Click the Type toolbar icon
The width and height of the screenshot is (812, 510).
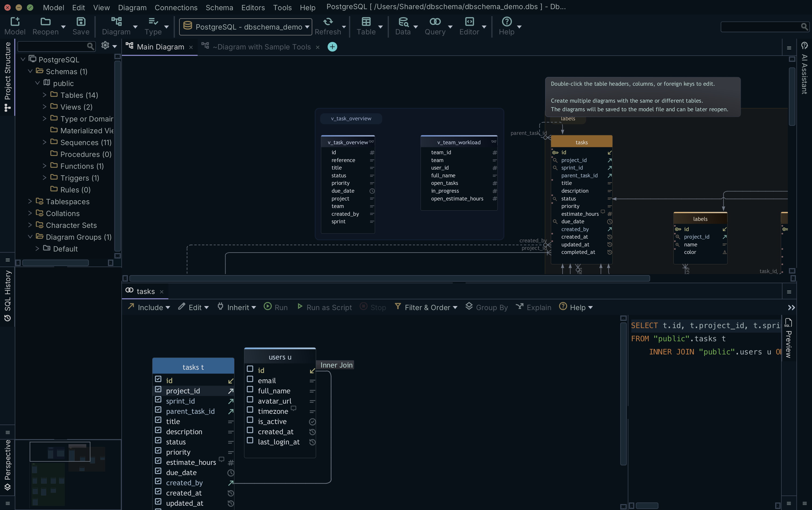(x=153, y=21)
